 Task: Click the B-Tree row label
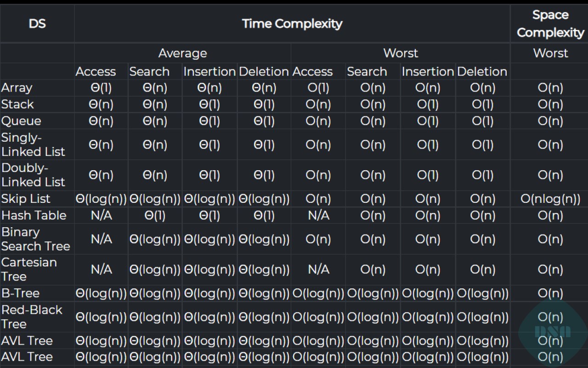(20, 293)
